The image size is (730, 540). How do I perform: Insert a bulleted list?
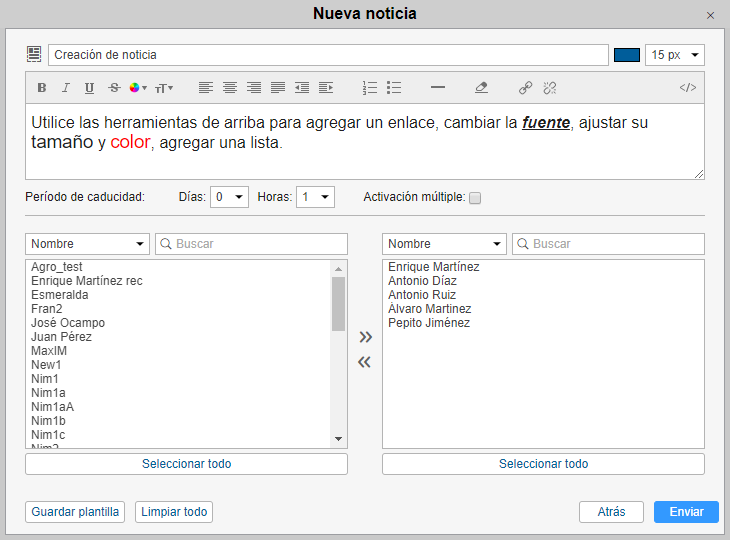tap(394, 88)
